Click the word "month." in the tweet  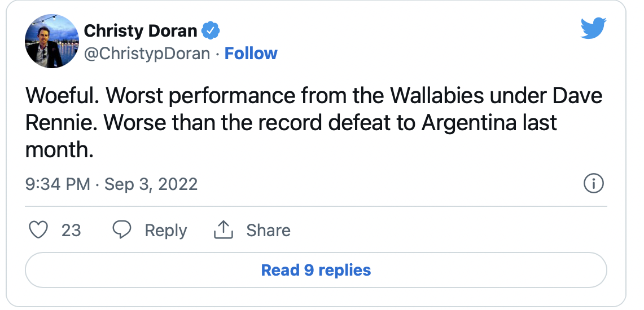[x=59, y=150]
